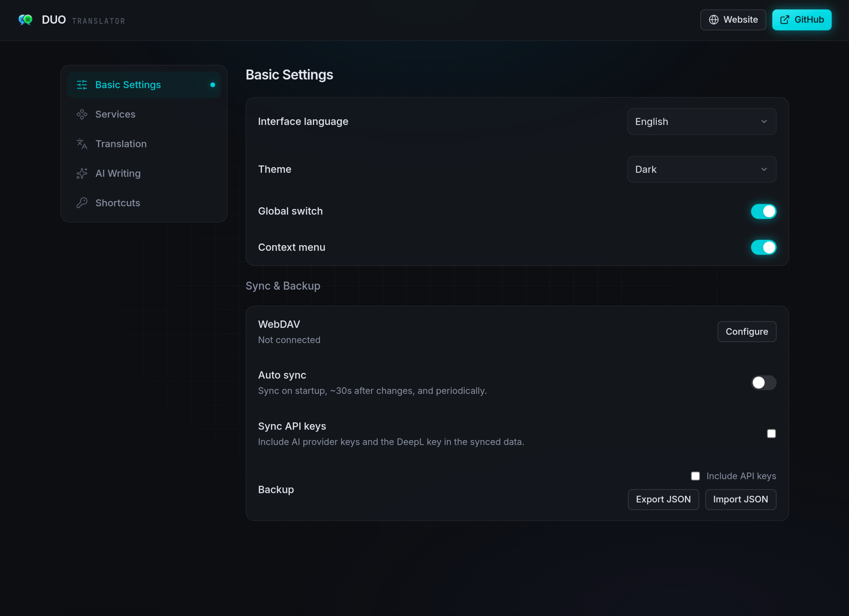
Task: Click the sliders icon beside Basic Settings
Action: pyautogui.click(x=82, y=85)
